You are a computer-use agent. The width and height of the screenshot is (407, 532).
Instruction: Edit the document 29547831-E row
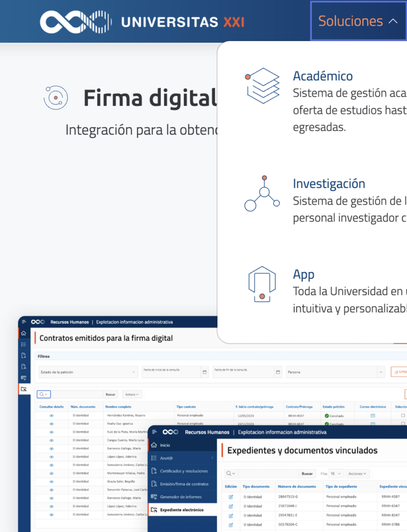pos(231,515)
